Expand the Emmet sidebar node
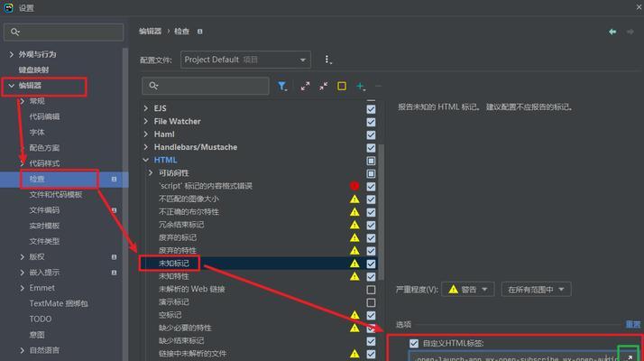Screen dimensions: 644x361 point(23,288)
